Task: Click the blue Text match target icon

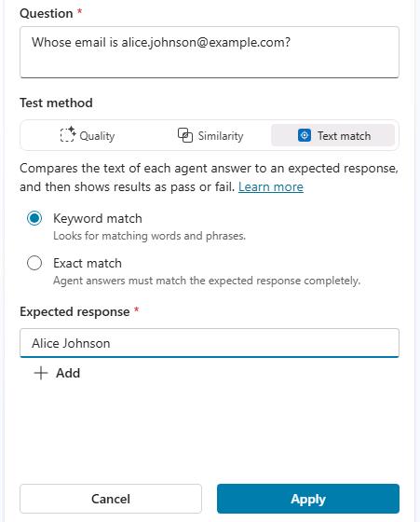Action: tap(305, 135)
